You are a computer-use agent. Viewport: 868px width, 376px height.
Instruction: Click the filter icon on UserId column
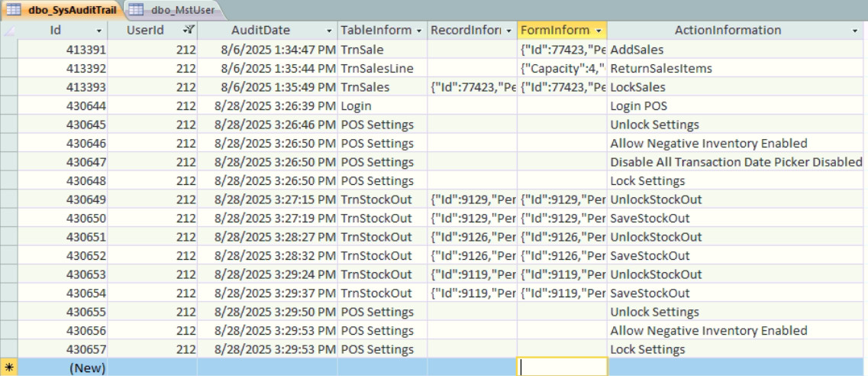pos(189,31)
